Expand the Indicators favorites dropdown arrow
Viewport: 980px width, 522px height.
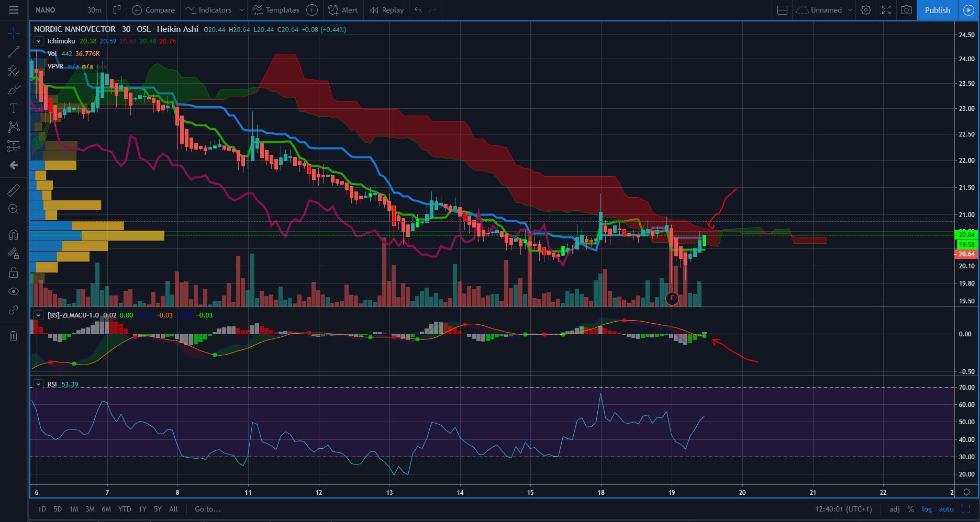coord(241,10)
